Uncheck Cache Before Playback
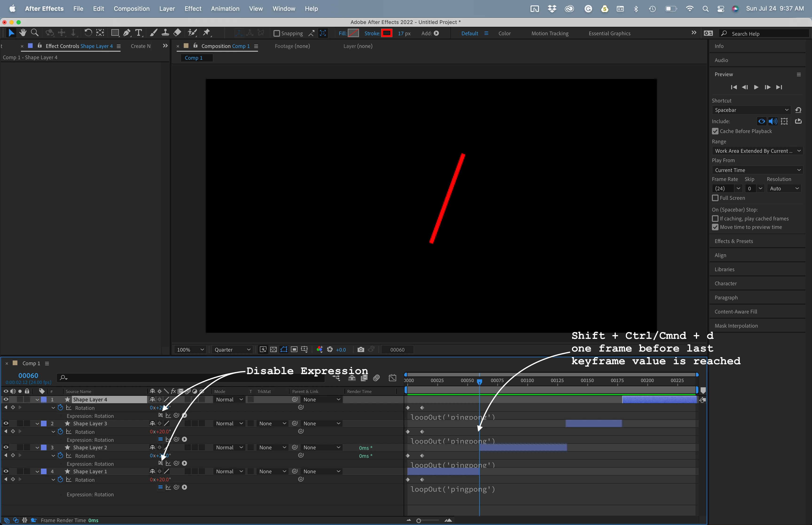The width and height of the screenshot is (812, 525). (715, 131)
